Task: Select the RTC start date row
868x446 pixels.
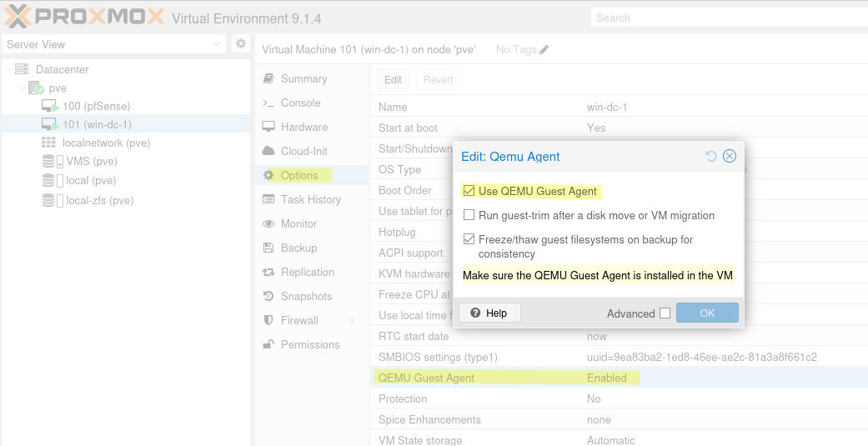Action: coord(619,337)
